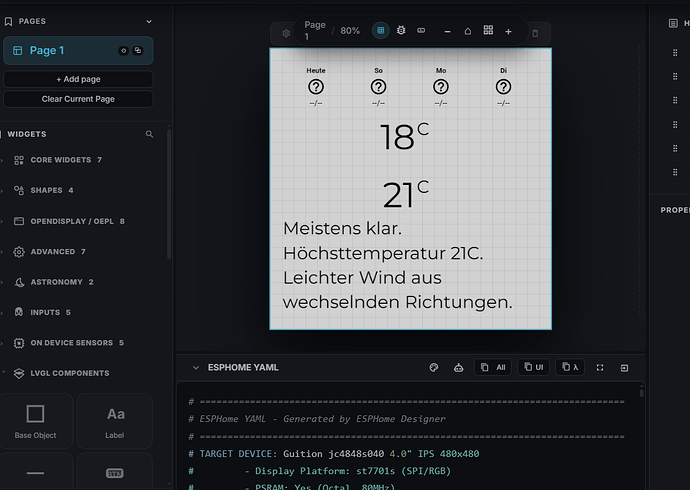Click the first drag handle in right panel
Viewport: 690px width, 490px height.
tap(675, 53)
